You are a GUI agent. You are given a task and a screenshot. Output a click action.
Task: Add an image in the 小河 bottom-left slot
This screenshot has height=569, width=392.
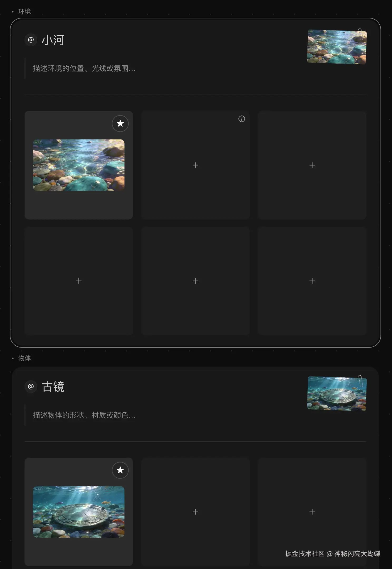79,281
